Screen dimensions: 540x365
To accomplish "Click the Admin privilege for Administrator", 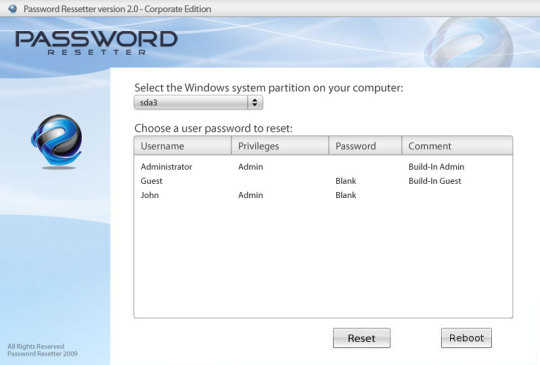I will [251, 167].
